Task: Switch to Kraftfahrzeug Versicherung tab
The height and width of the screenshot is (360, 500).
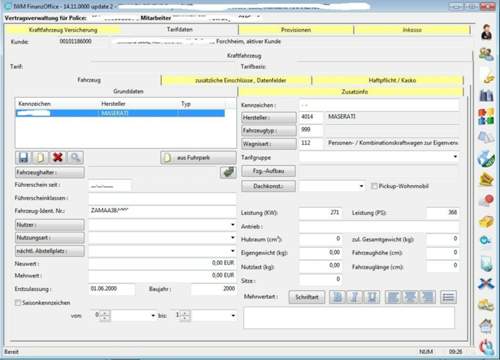Action: [63, 30]
